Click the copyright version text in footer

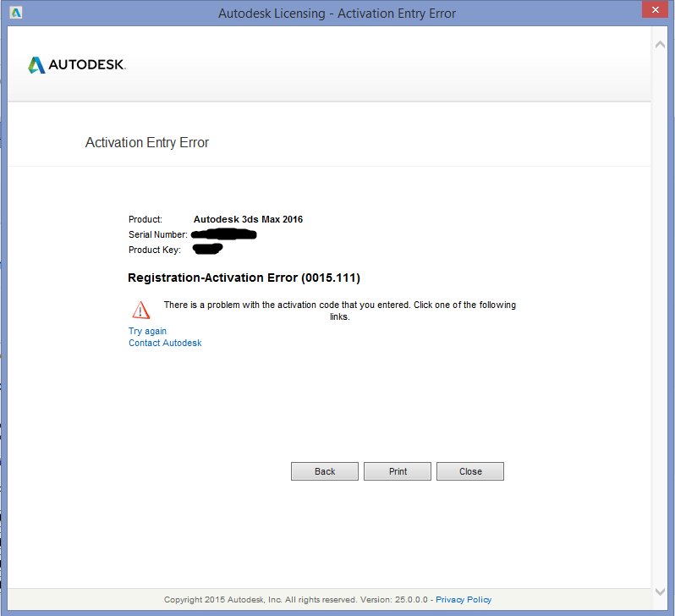[x=296, y=600]
